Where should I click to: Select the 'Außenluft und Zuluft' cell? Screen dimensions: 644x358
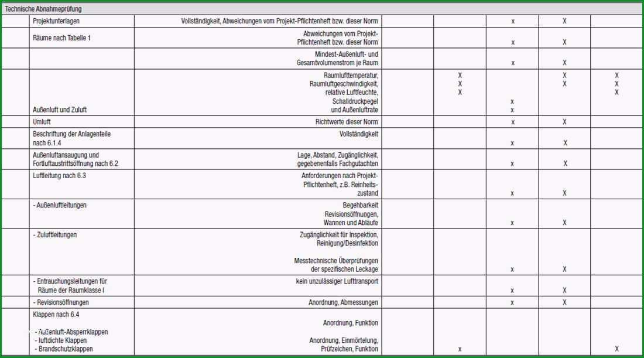click(x=60, y=110)
